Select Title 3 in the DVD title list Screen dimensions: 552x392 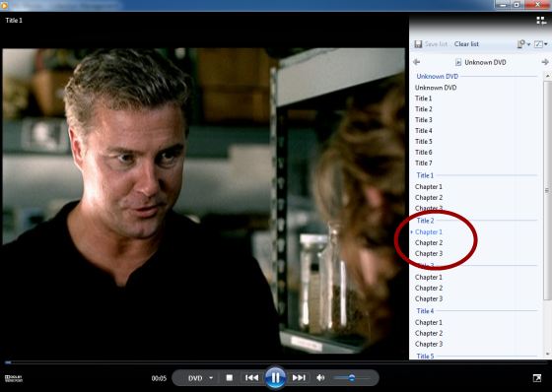pyautogui.click(x=424, y=120)
